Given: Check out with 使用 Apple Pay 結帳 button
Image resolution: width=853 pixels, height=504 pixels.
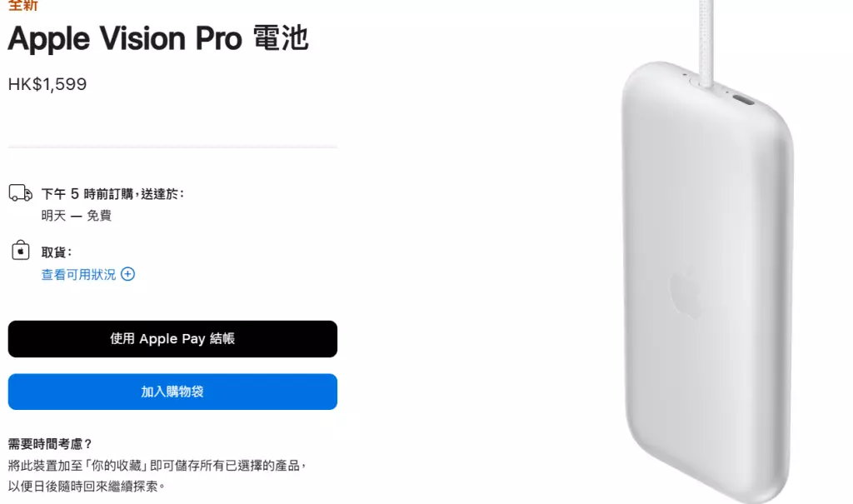Looking at the screenshot, I should (x=172, y=339).
